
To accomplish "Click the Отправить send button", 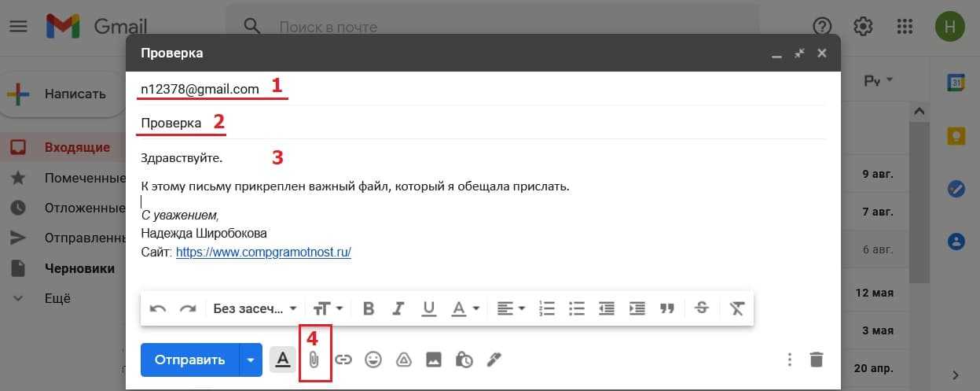I will [189, 360].
